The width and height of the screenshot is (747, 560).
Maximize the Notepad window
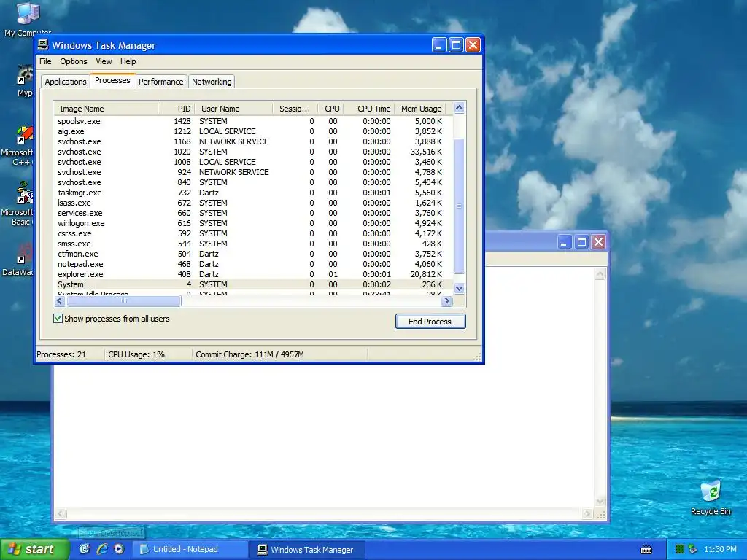581,242
